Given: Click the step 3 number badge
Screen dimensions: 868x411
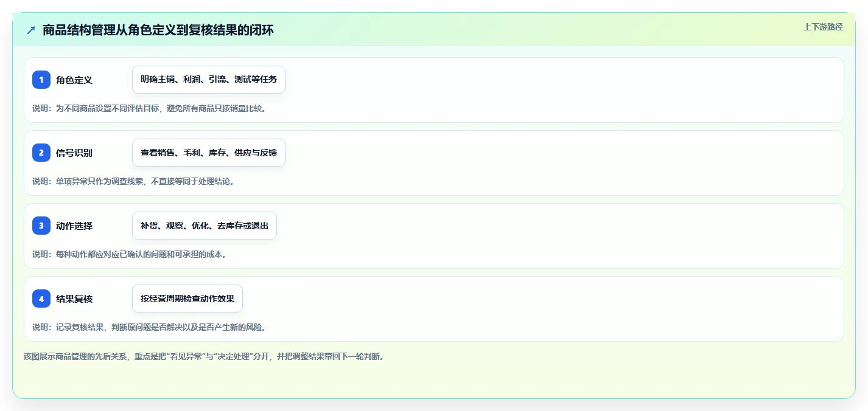Looking at the screenshot, I should click(x=41, y=226).
